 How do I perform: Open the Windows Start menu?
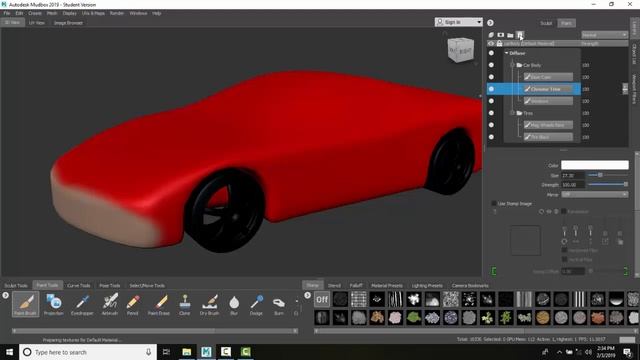(9, 352)
